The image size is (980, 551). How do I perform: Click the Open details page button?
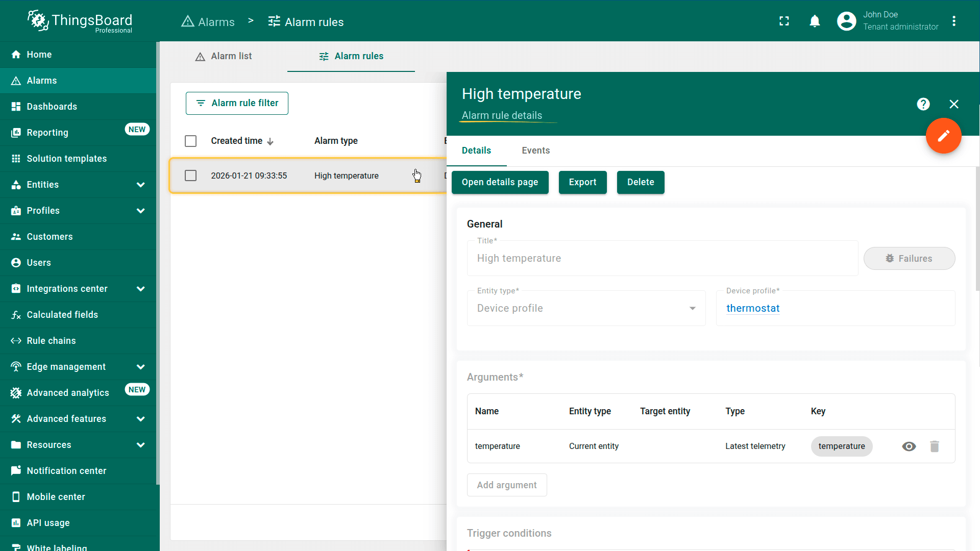point(500,182)
